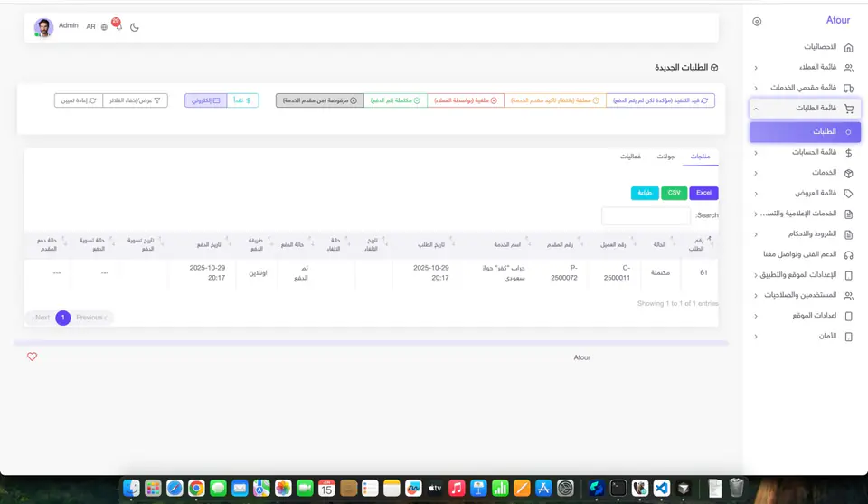Open the App Store in the Dock

point(543,488)
